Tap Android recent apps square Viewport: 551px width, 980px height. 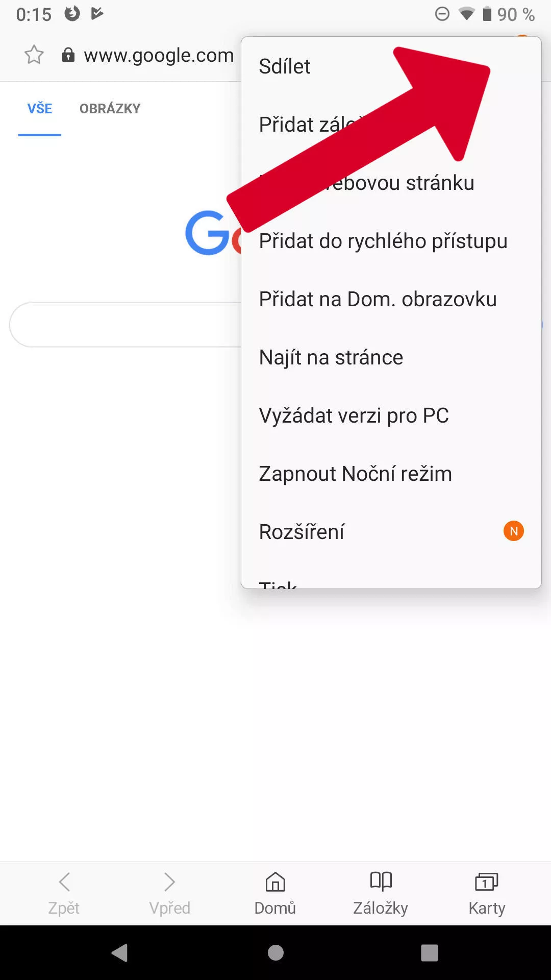[430, 952]
